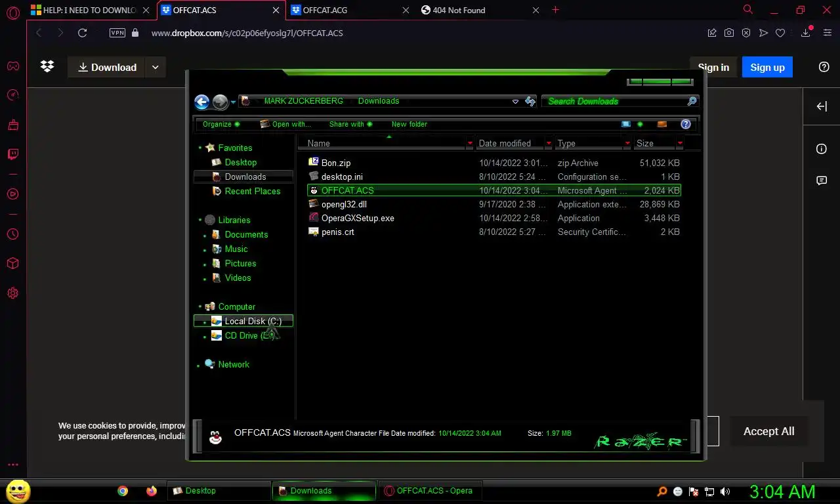Click the sidebar three-dots more button
The image size is (840, 504).
click(12, 465)
